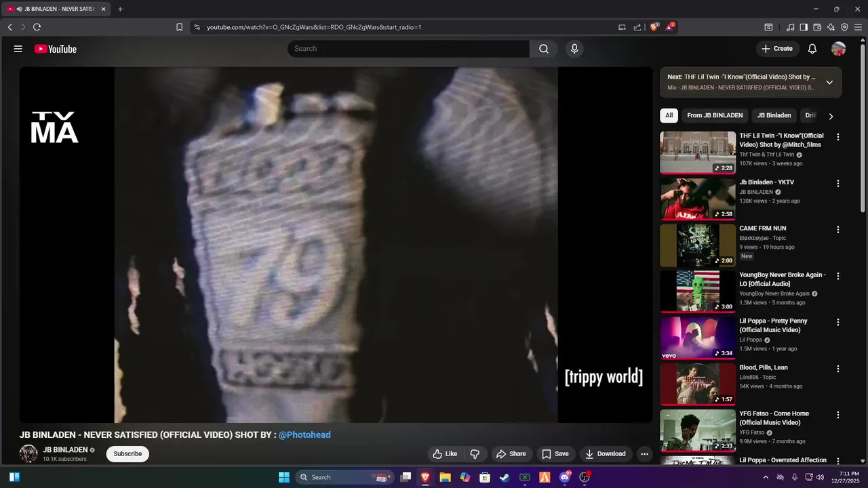868x488 pixels.
Task: Click the browser address bar URL
Action: (x=314, y=27)
